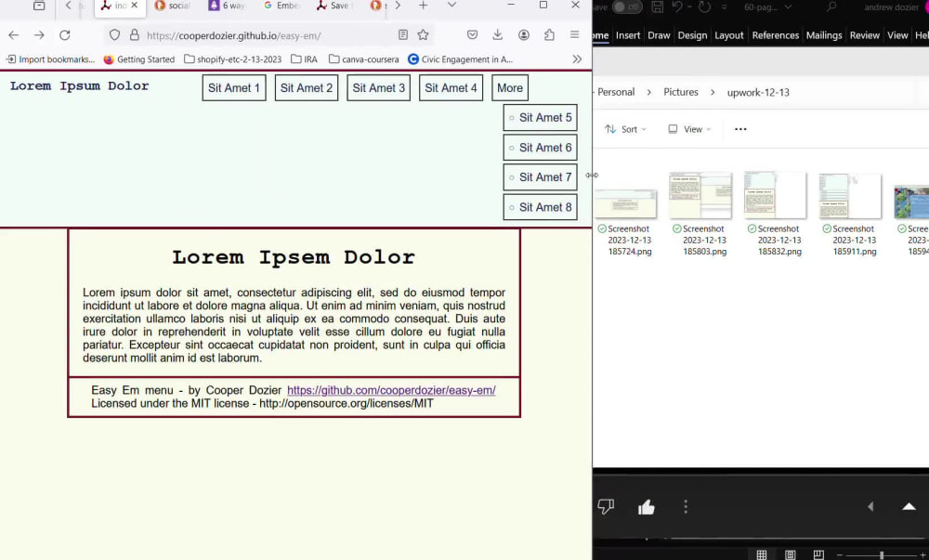The width and height of the screenshot is (929, 560).
Task: Switch to the Mailings ribbon tab
Action: click(823, 35)
